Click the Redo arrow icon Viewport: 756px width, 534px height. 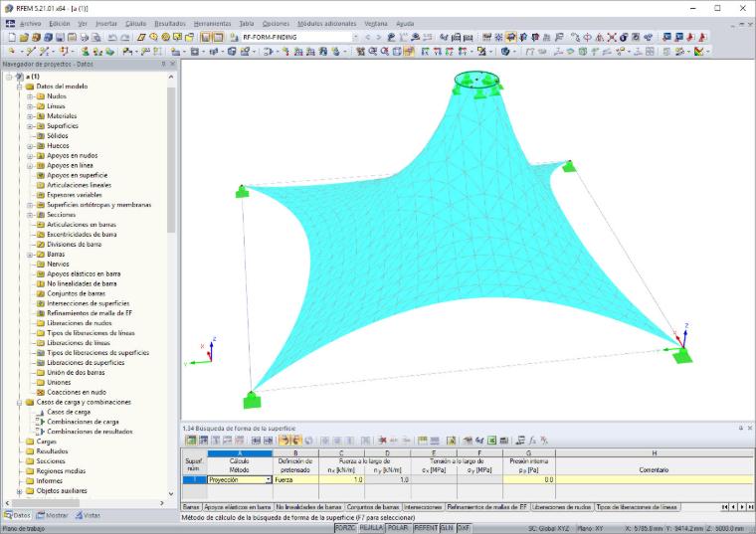(x=124, y=37)
